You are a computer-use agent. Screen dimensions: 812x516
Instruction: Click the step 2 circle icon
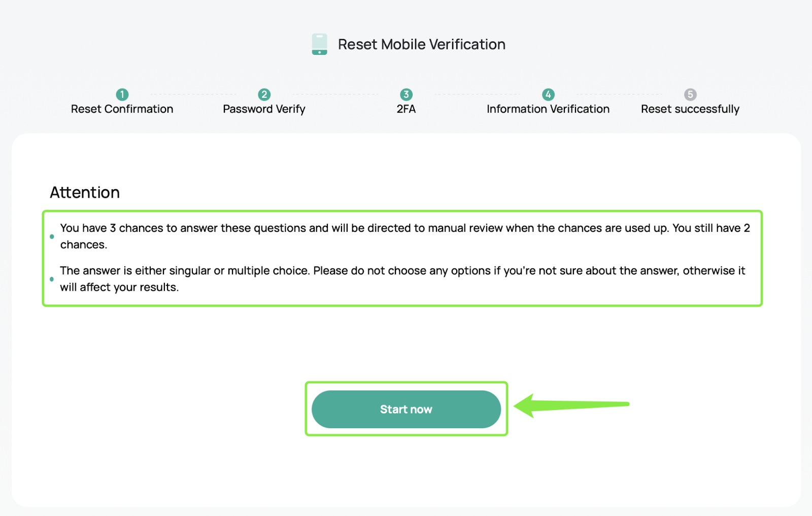tap(264, 94)
